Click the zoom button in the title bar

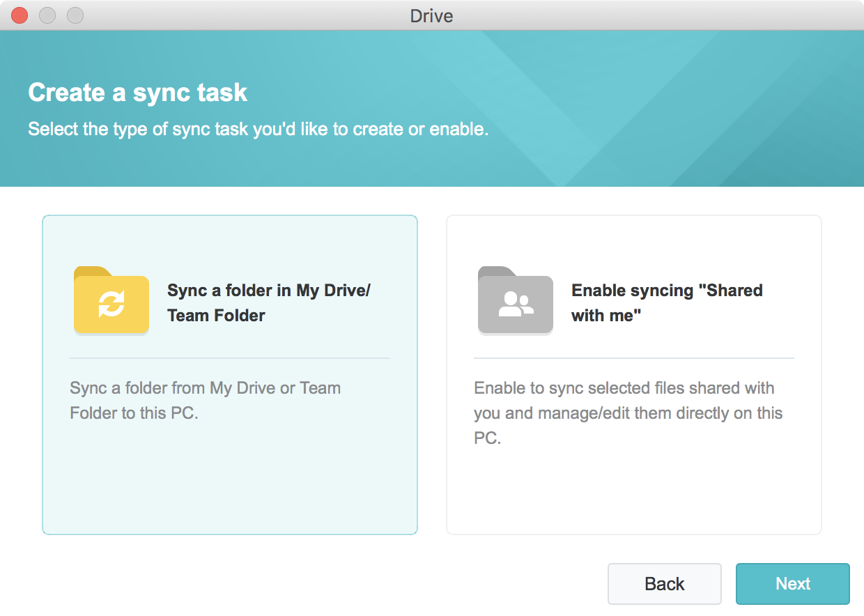75,15
